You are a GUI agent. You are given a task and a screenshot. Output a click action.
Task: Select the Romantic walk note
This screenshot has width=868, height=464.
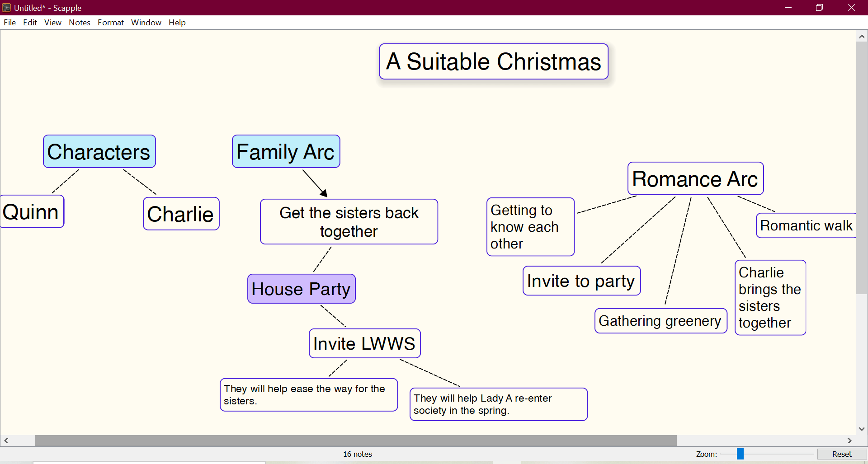pos(806,225)
